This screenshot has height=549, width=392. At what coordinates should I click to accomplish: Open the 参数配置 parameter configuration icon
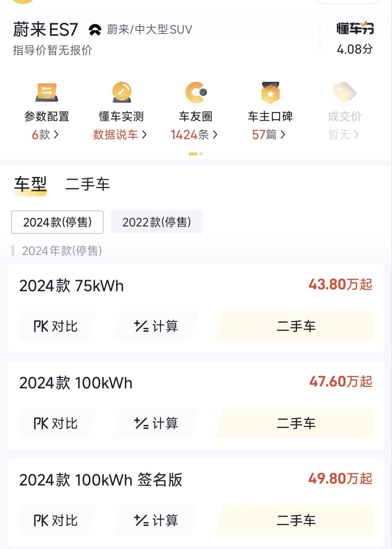point(47,92)
